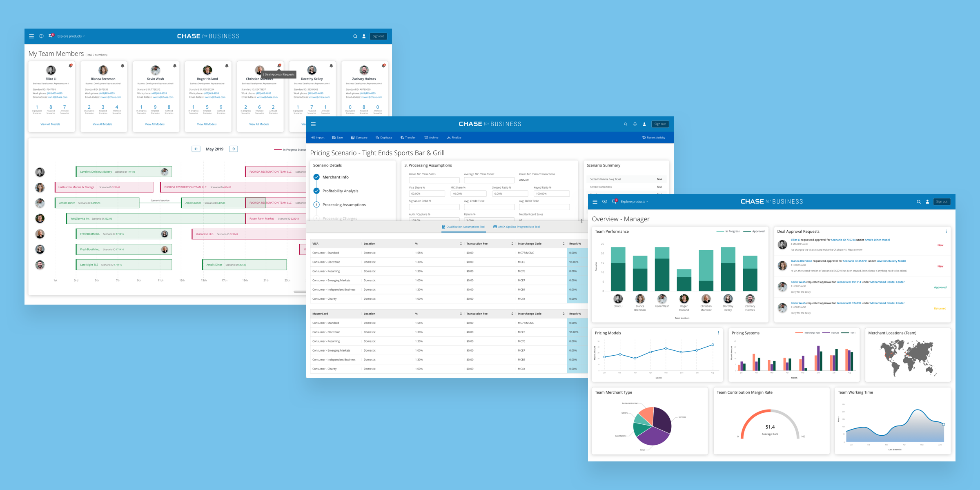Switch to AMEX OptBlue Program Rate Tool tab
The width and height of the screenshot is (980, 490).
pos(517,227)
